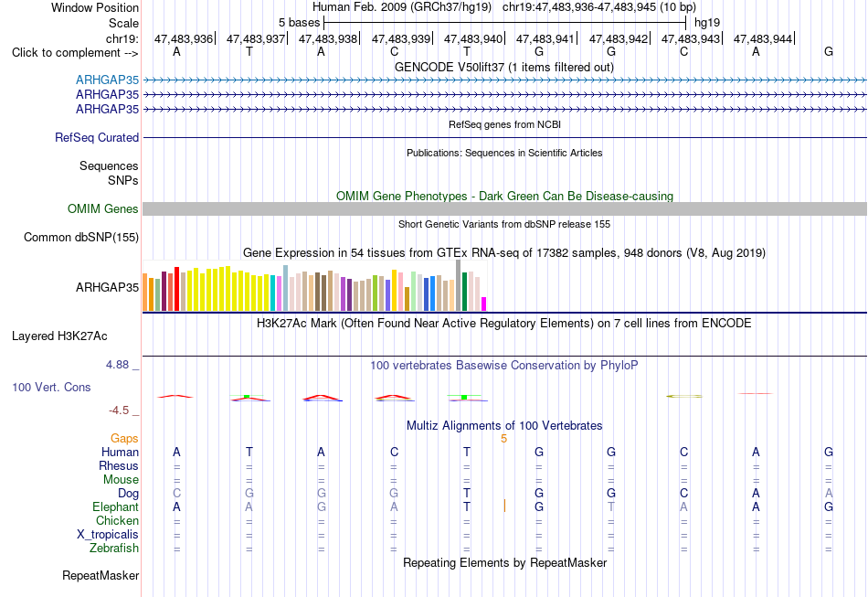868x597 pixels.
Task: Click the RefSeq Curated intron line
Action: (x=504, y=137)
